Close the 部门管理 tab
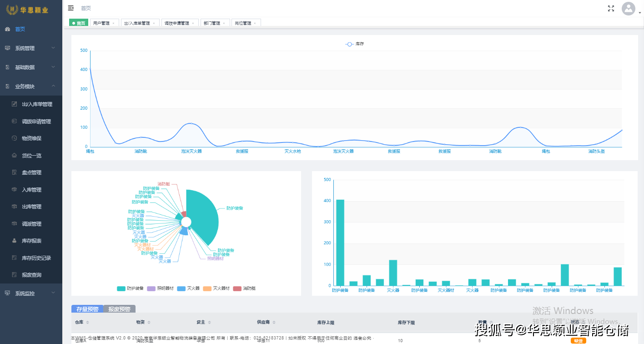Screen dimensions: 644x344 (224, 23)
